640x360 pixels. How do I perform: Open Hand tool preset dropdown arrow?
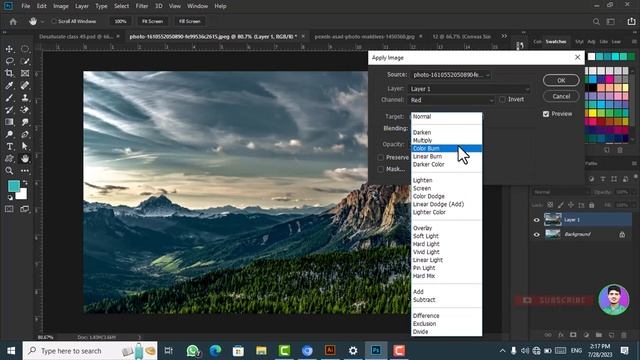[42, 21]
